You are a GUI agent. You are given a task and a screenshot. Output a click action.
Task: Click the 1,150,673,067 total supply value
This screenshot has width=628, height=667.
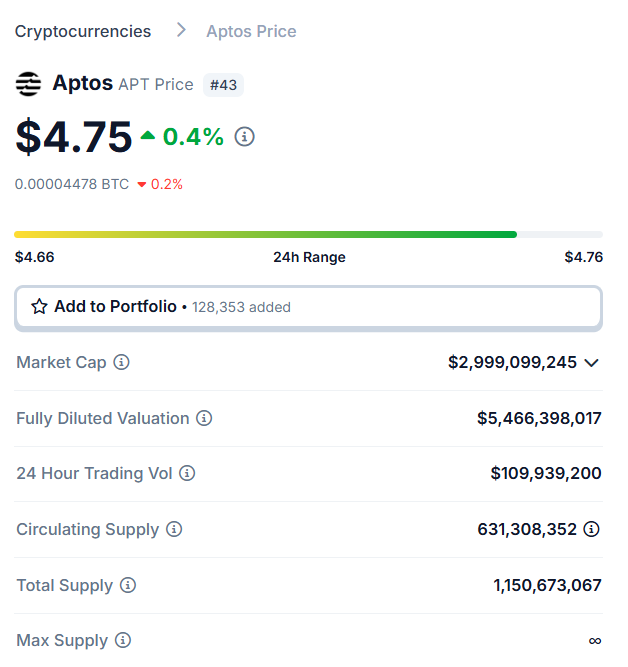547,585
